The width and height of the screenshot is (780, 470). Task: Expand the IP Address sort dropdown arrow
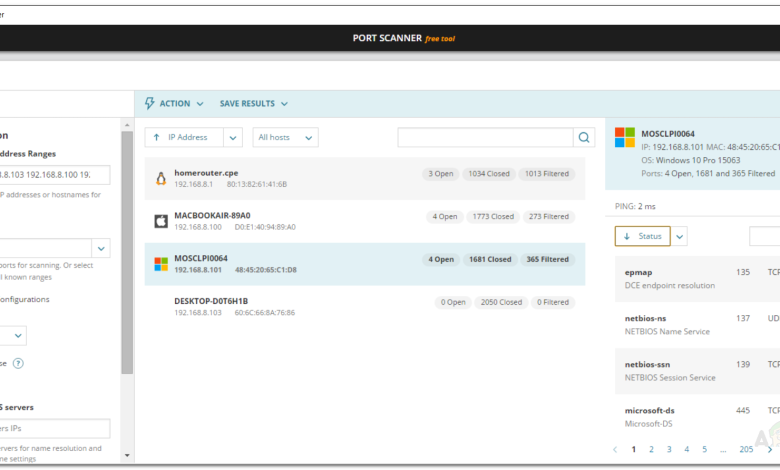233,138
